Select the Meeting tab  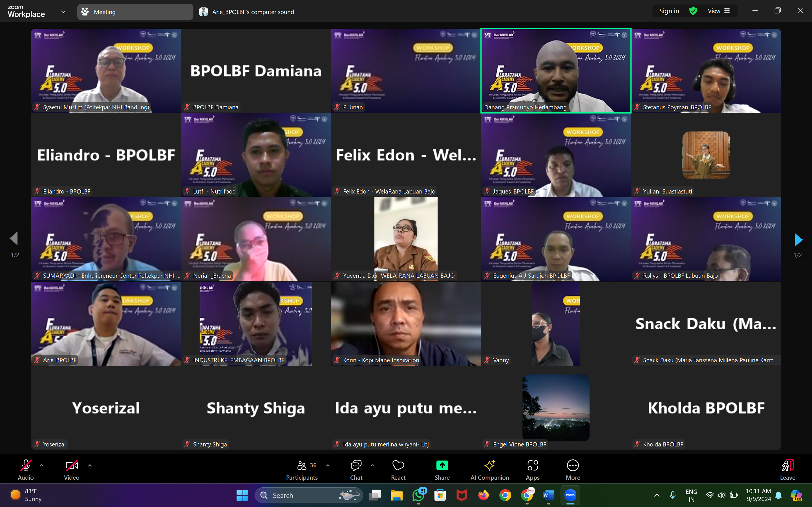[135, 12]
